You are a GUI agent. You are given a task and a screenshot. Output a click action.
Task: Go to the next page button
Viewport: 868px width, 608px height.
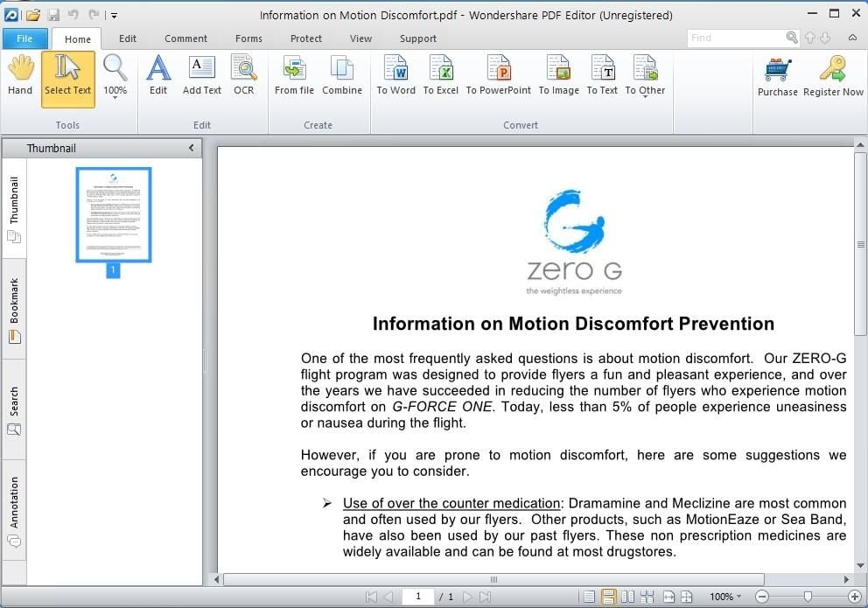(467, 597)
